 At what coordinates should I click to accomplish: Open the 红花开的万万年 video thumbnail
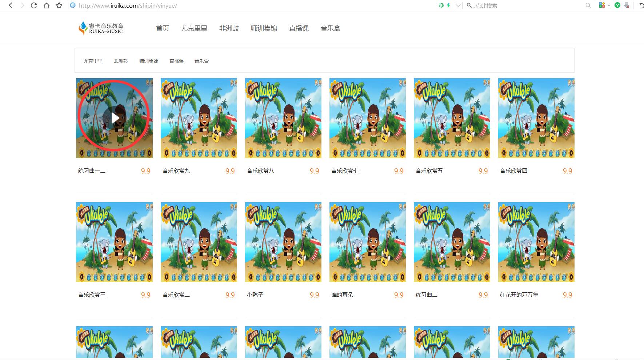[536, 242]
